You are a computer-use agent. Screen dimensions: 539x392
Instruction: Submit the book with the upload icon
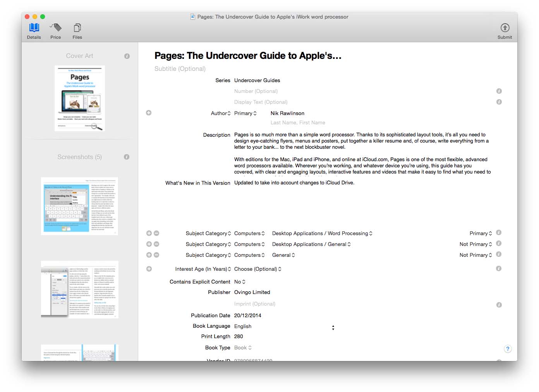pyautogui.click(x=505, y=31)
